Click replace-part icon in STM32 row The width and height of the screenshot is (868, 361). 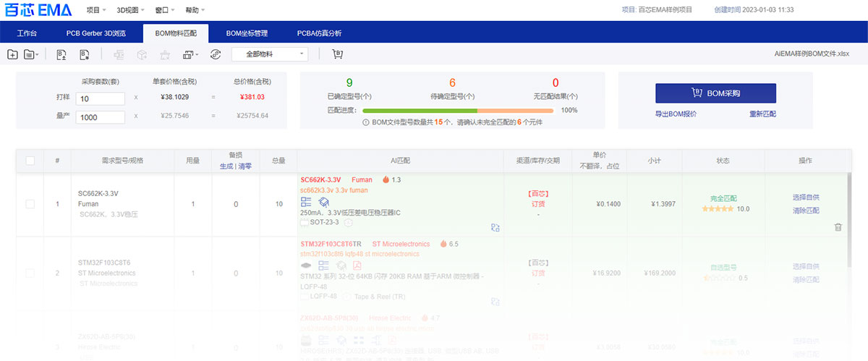[495, 300]
